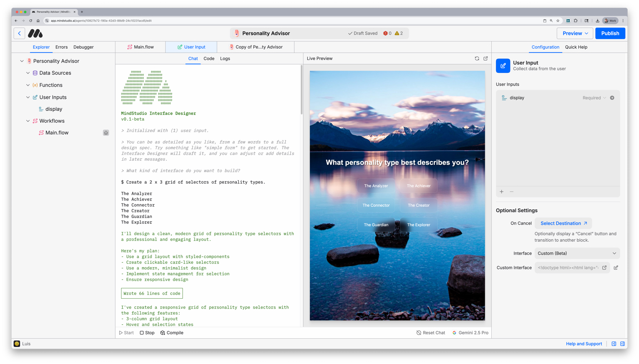Image resolution: width=639 pixels, height=364 pixels.
Task: Collapse the Personality Advisor tree root
Action: pos(22,61)
